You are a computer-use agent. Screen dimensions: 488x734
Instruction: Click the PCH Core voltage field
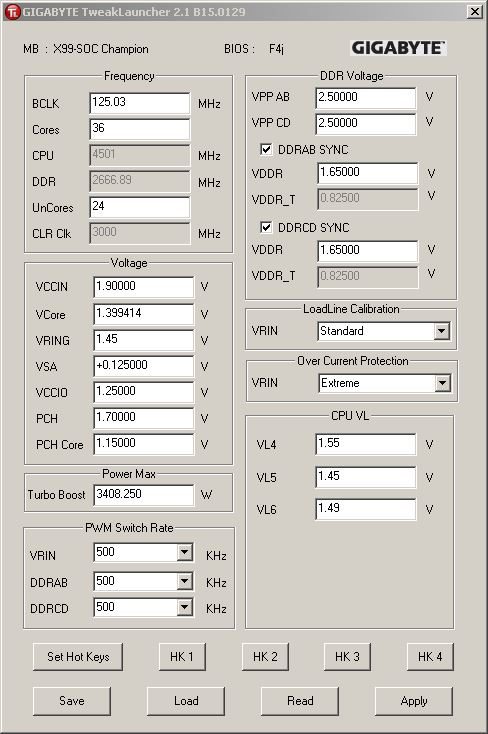tap(143, 444)
